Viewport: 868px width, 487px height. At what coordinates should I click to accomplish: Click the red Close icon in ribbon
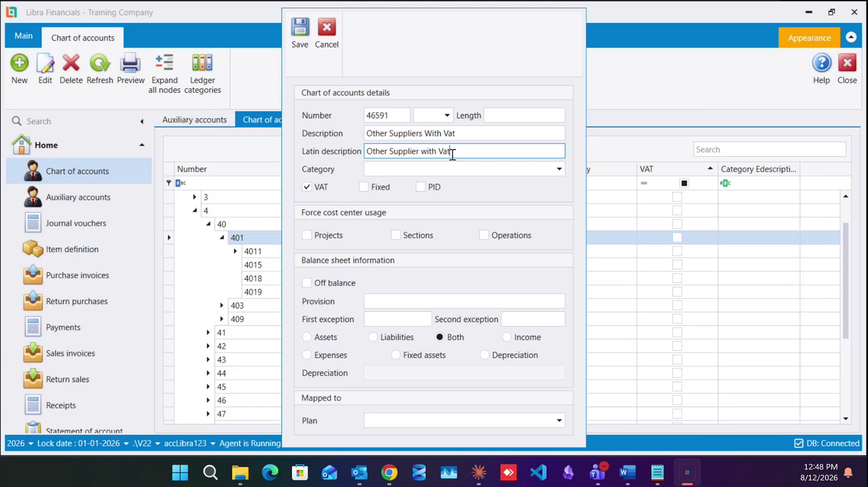coord(847,63)
